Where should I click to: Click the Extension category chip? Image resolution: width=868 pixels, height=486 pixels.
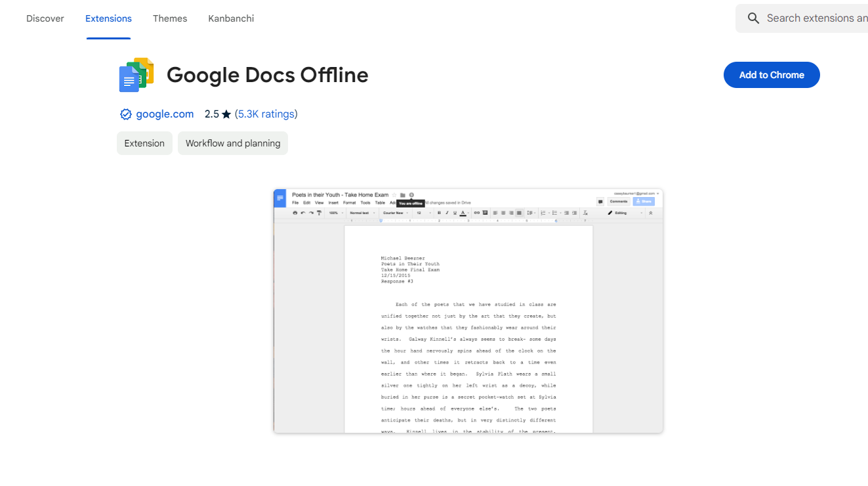pyautogui.click(x=144, y=143)
